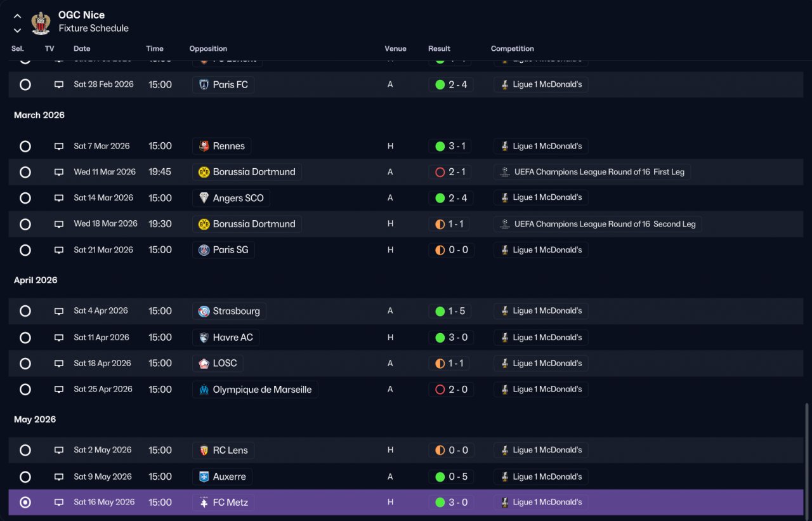The height and width of the screenshot is (521, 812).
Task: Click the Borussia Dortmund badge in the first leg row
Action: 204,172
